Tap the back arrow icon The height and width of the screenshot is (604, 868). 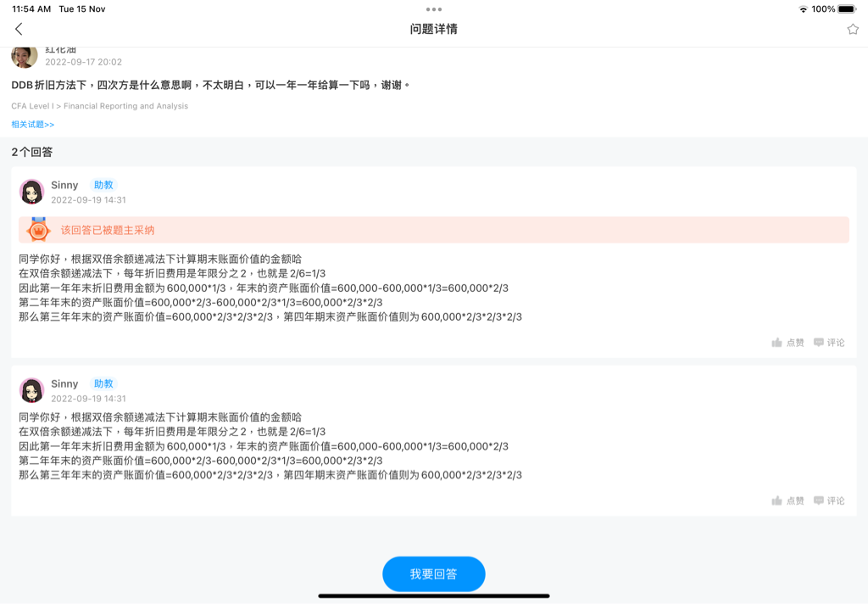19,29
